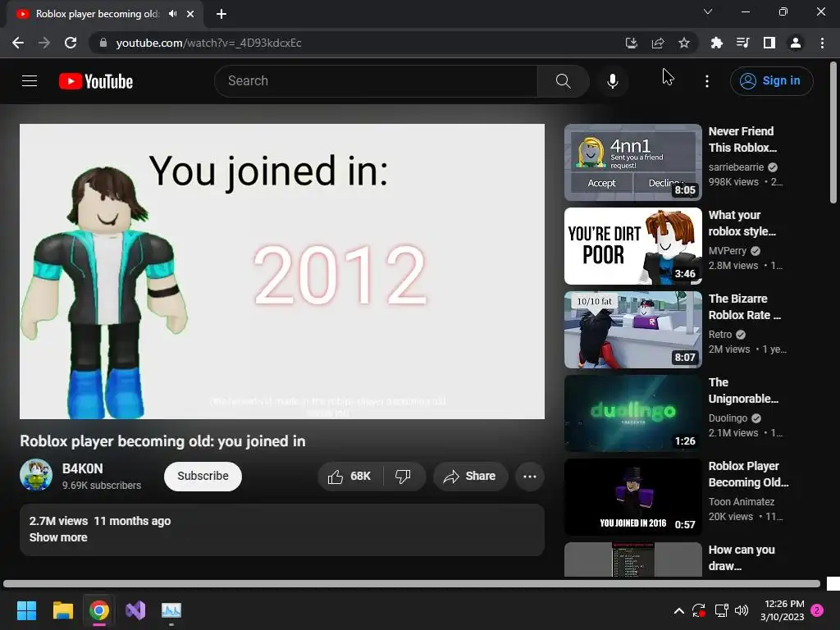This screenshot has width=840, height=630.
Task: Go to the YouTube home logo
Action: [96, 81]
